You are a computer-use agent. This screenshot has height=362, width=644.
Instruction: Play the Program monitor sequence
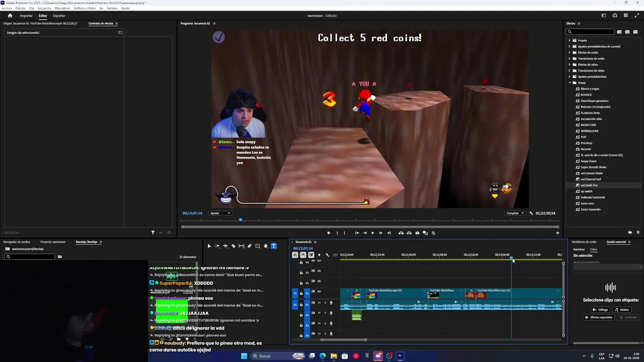[x=373, y=233]
